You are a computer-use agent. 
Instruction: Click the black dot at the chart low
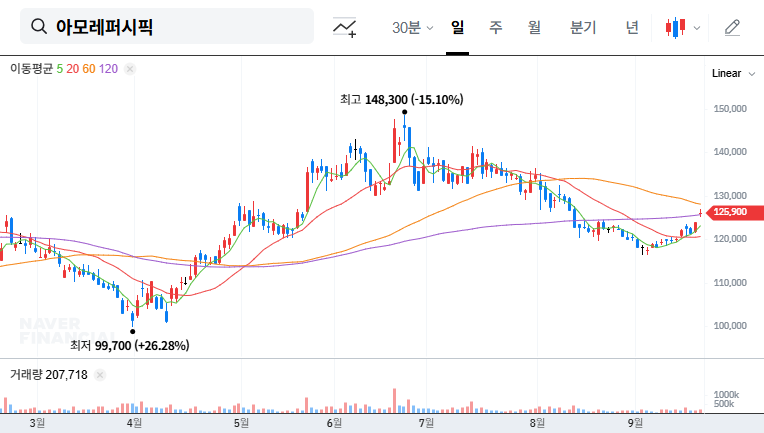click(x=133, y=332)
